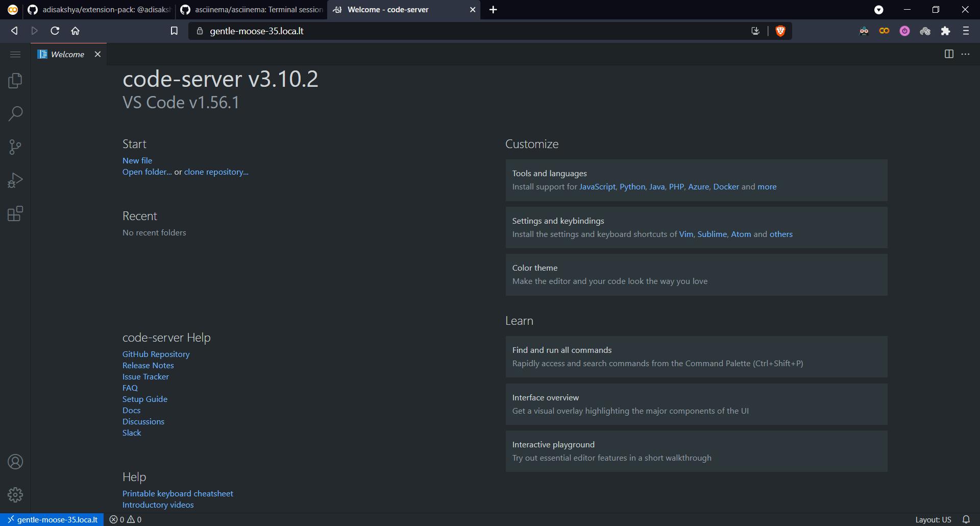Open Source Control panel icon

pos(15,147)
